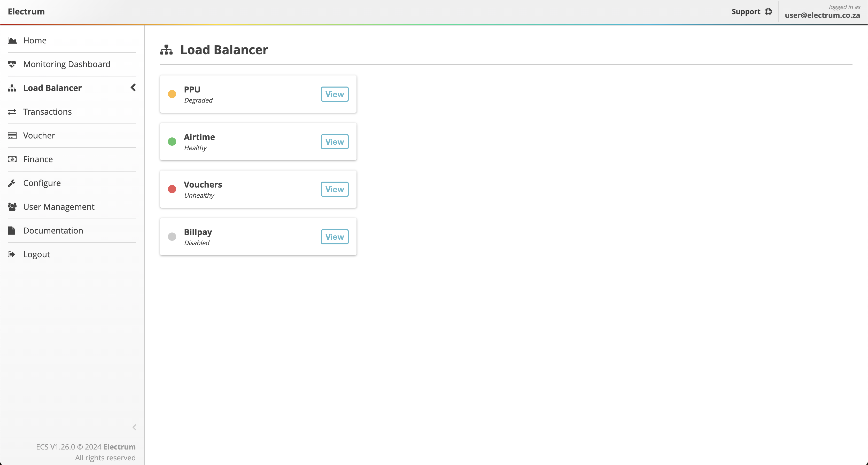View the Vouchers load balancer
Image resolution: width=868 pixels, height=465 pixels.
(x=334, y=189)
